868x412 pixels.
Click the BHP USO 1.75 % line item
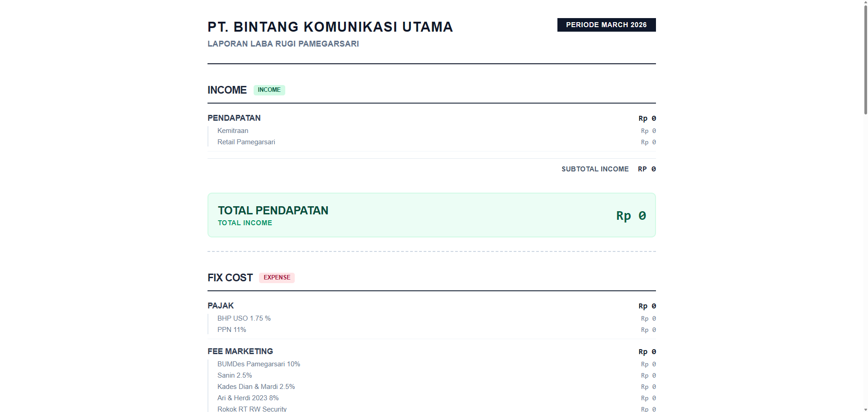tap(244, 318)
